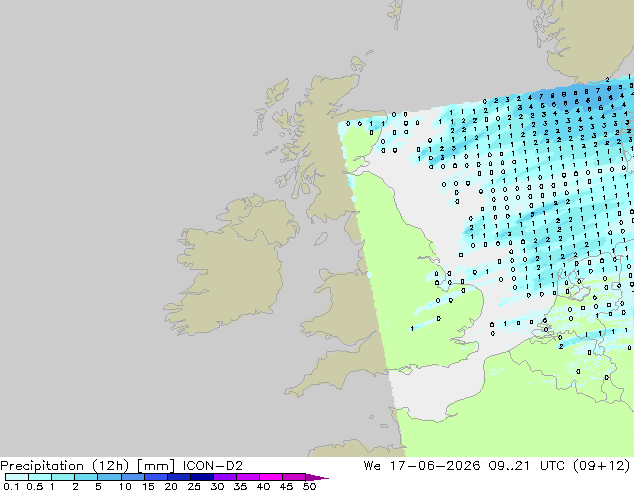Click the 25–30 mm navy legend swatch

[x=201, y=477]
